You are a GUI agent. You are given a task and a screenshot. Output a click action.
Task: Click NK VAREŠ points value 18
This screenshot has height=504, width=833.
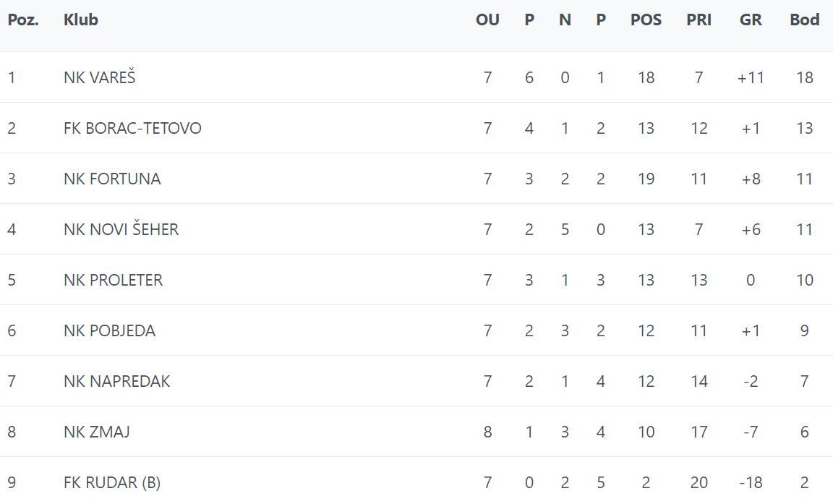(x=805, y=77)
